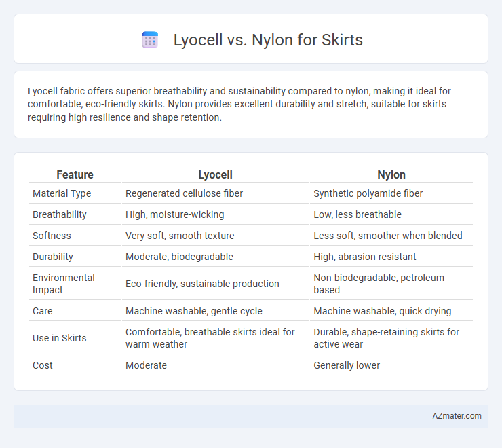502x448 pixels.
Task: Click the 'Breathability' row label
Action: (x=60, y=214)
